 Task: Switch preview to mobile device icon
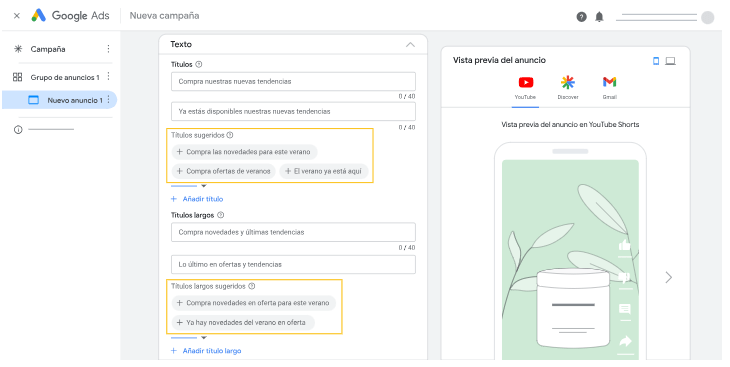point(656,61)
